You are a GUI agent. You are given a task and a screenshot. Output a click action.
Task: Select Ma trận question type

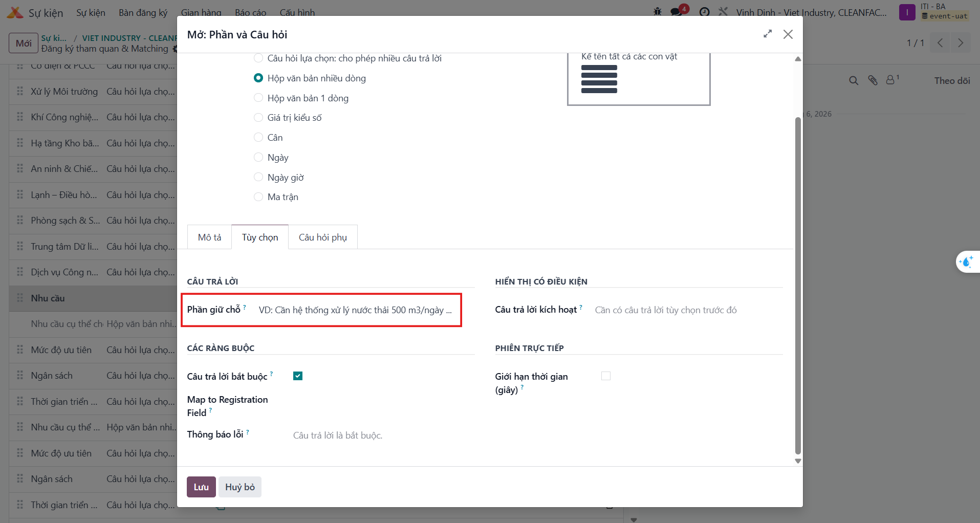[258, 197]
